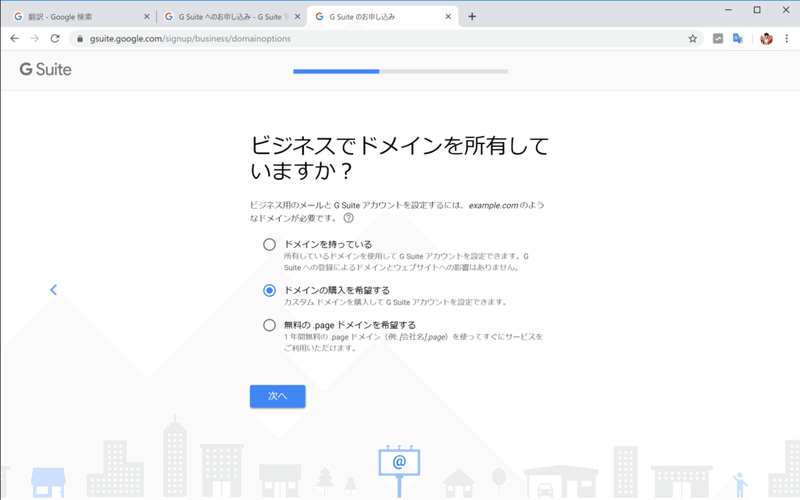Close the G Suite へのお申し込み tab
Screen dimensions: 800x500
pyautogui.click(x=297, y=16)
